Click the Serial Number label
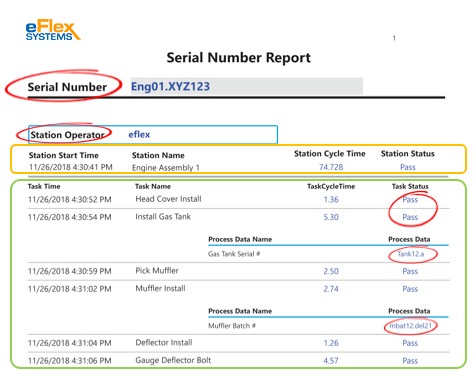The width and height of the screenshot is (476, 376). (x=67, y=87)
